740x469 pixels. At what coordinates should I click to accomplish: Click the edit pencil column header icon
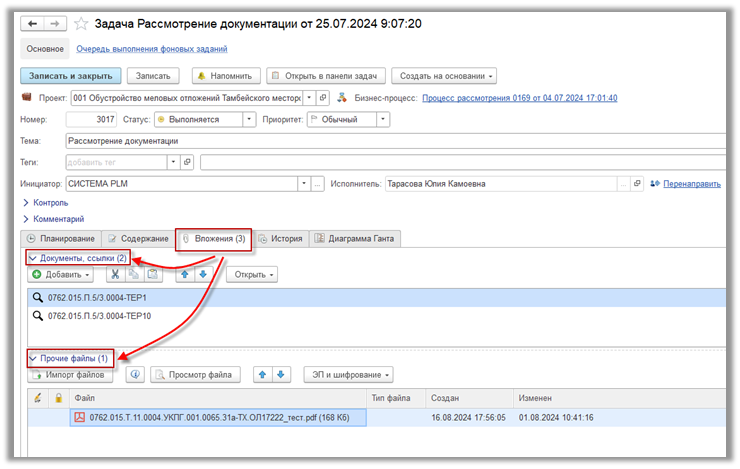[x=38, y=398]
